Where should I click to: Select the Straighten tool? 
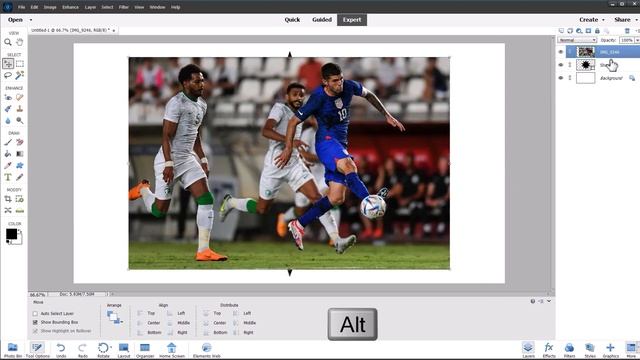[x=20, y=211]
